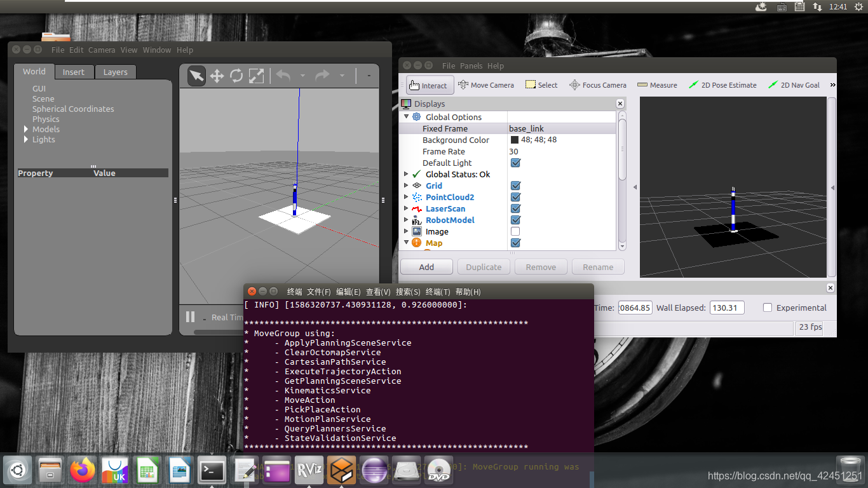868x488 pixels.
Task: Expand the Grid display node
Action: [407, 186]
